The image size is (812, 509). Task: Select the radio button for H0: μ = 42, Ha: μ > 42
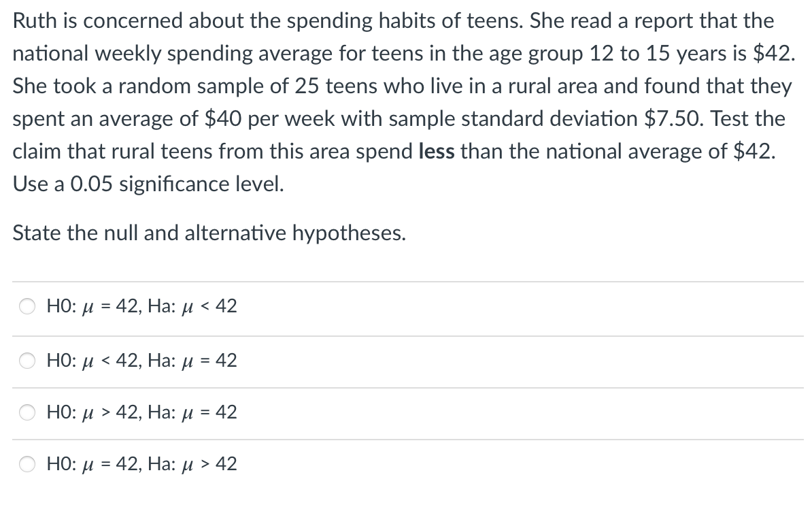[x=27, y=464]
